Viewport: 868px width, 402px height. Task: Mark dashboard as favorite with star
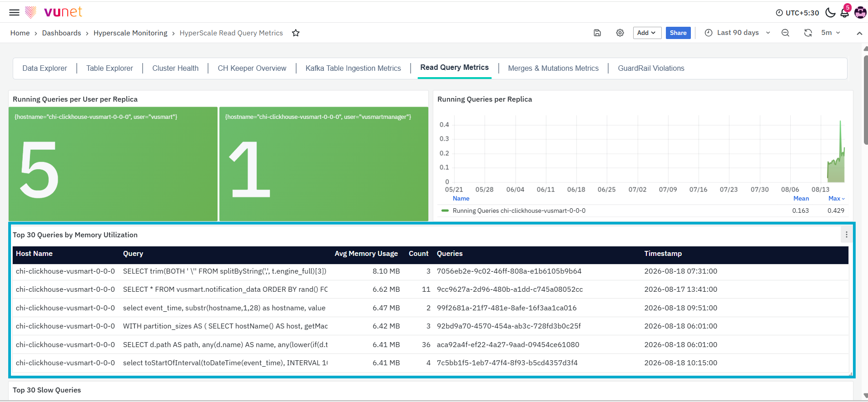coord(296,33)
